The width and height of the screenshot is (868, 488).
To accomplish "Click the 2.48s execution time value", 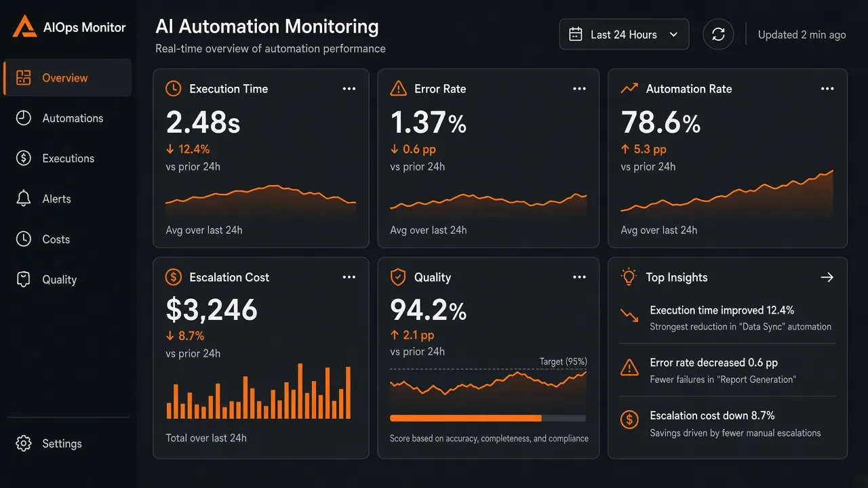I will [x=203, y=123].
